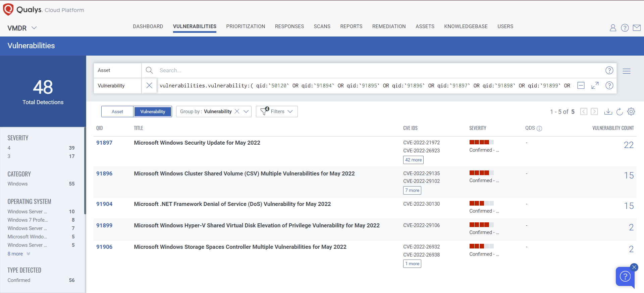Remove the Group by Vulnerability selection

click(237, 112)
